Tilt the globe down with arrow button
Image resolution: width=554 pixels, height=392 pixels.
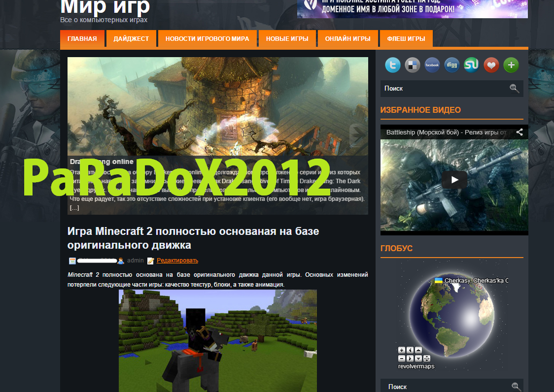click(418, 358)
